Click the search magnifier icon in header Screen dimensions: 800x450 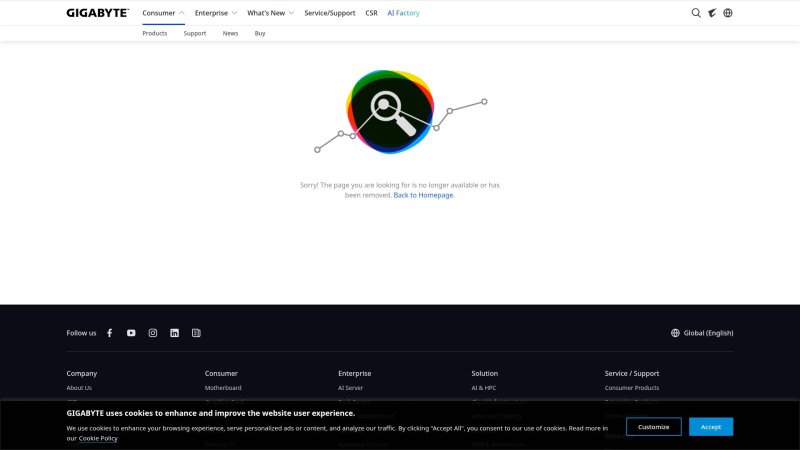tap(696, 13)
